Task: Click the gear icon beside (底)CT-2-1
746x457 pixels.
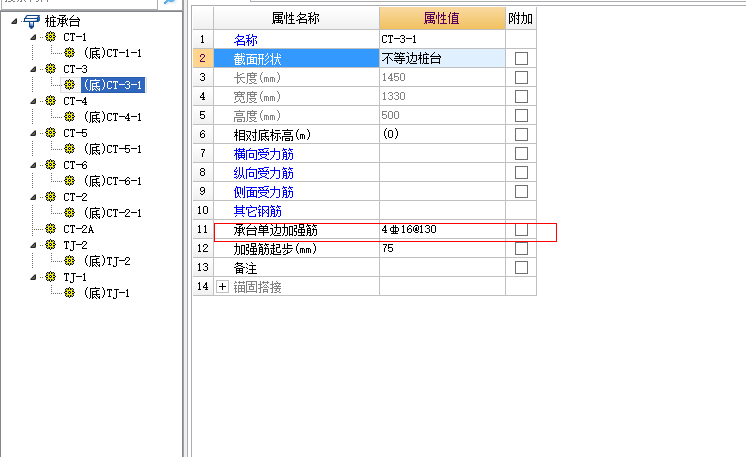Action: coord(69,212)
